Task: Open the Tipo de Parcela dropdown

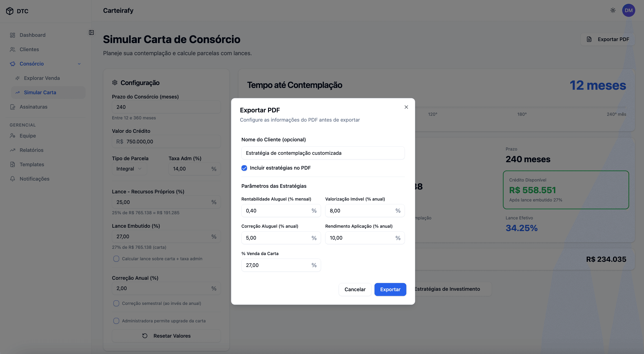Action: tap(129, 168)
